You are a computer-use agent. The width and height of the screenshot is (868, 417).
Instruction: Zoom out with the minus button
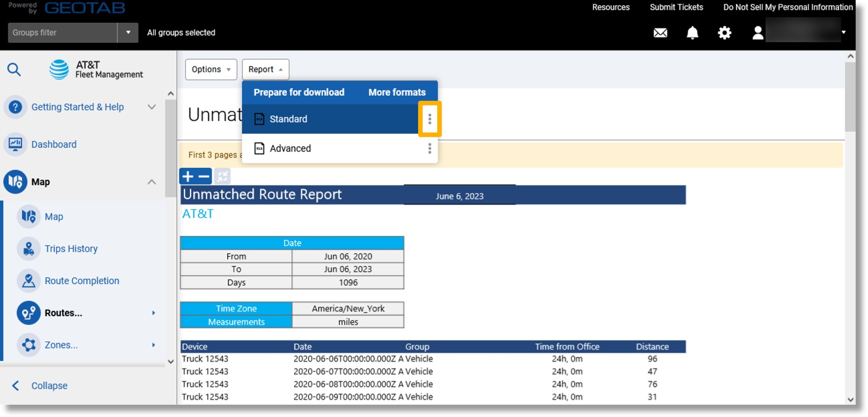(204, 176)
